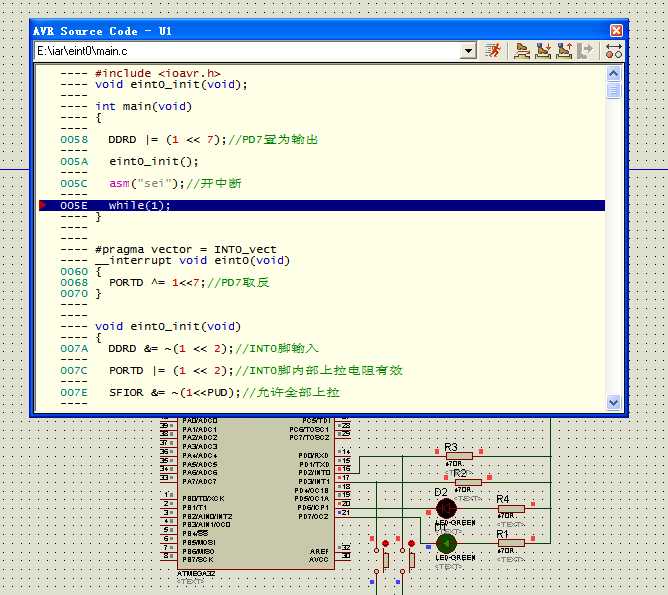Click the vertical scrollbar thumb in code view
The width and height of the screenshot is (668, 595).
click(614, 90)
